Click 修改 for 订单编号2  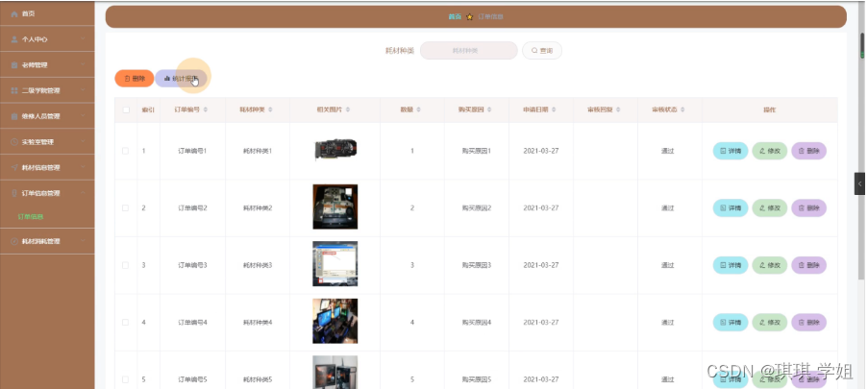pyautogui.click(x=769, y=208)
